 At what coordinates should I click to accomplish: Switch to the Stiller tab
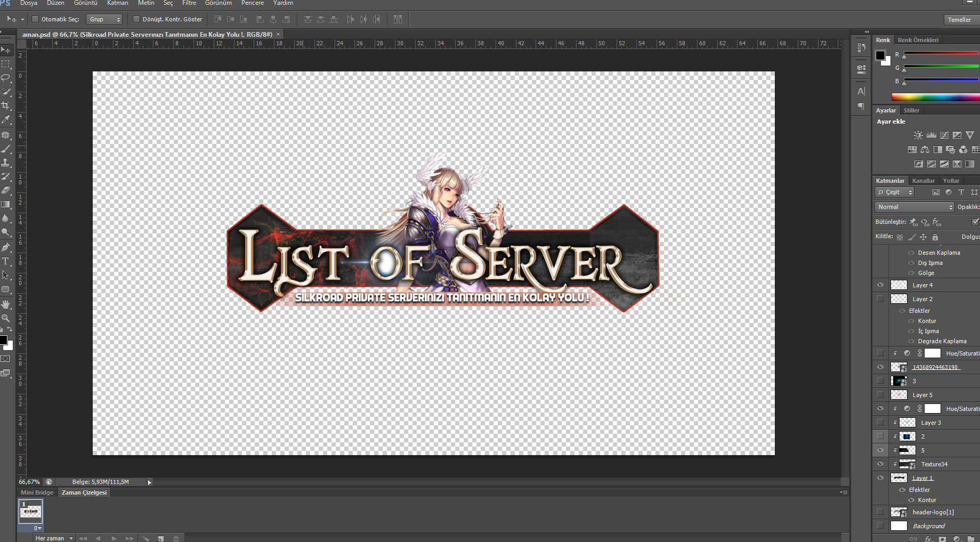[911, 110]
